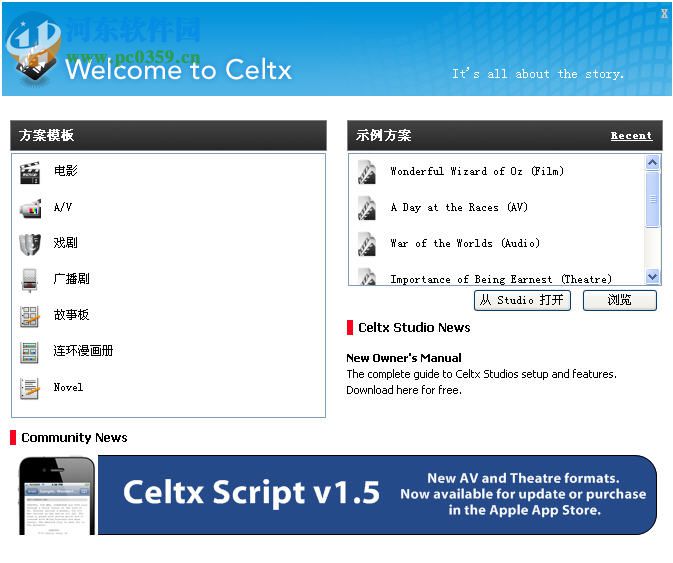Click the audio play microphone icon

click(x=30, y=281)
